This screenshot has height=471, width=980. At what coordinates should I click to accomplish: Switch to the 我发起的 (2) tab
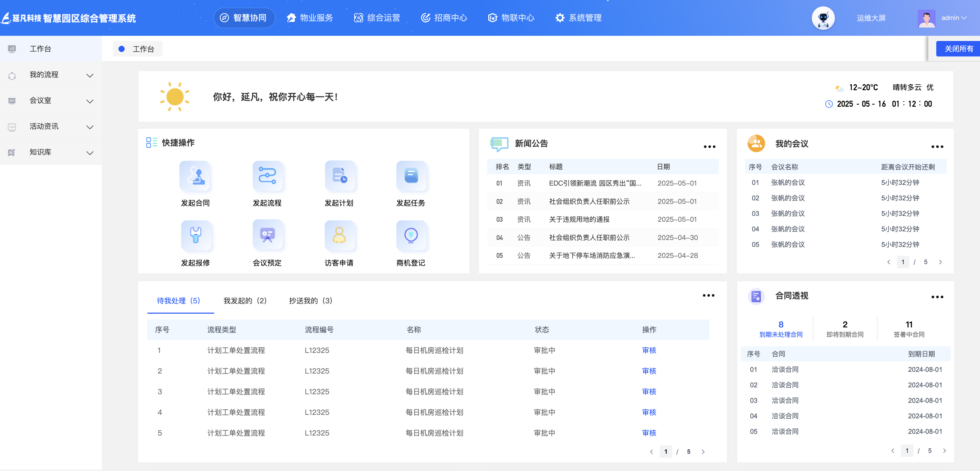tap(244, 301)
